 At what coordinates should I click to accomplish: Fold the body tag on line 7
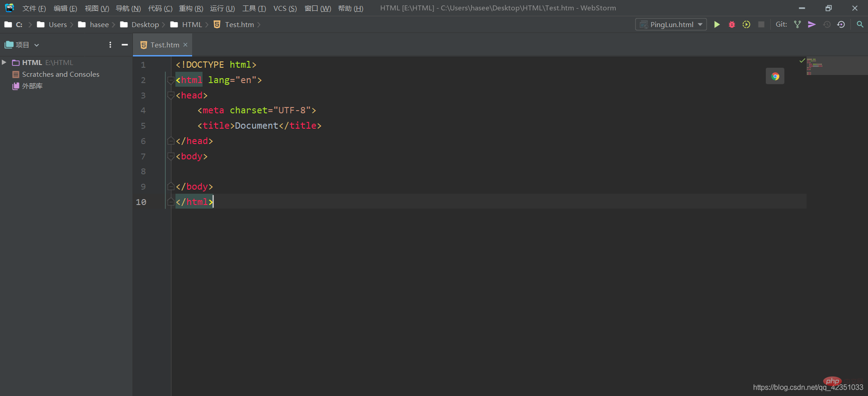171,156
